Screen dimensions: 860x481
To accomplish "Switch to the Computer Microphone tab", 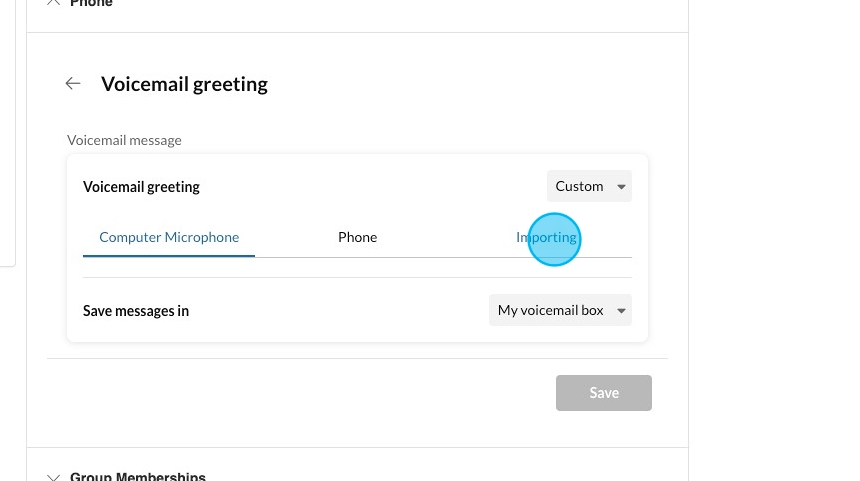I will [x=169, y=237].
